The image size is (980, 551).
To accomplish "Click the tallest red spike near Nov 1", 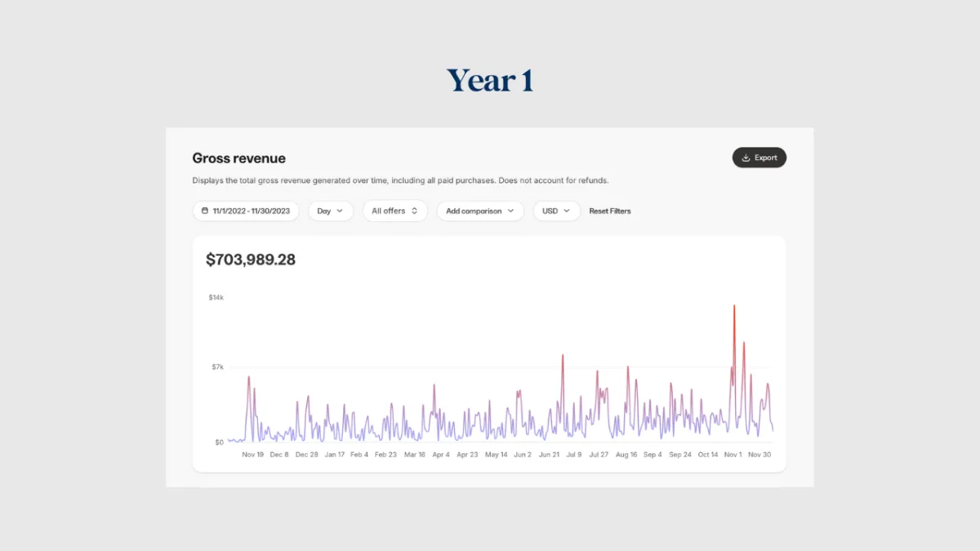I will point(734,307).
